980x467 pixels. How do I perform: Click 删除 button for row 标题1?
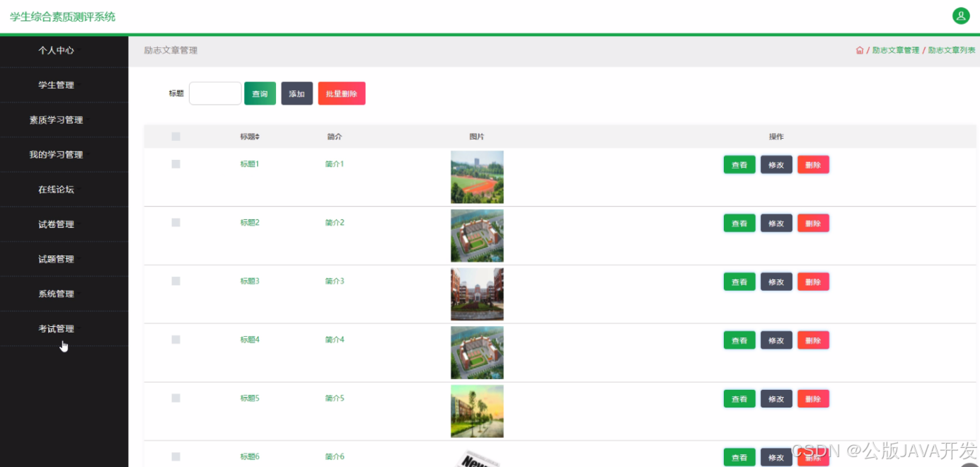813,165
